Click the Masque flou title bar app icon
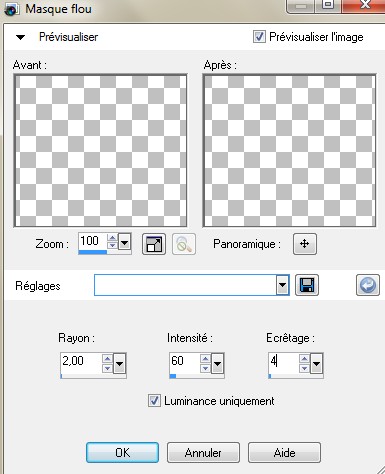Viewport: 385px width, 474px height. [x=11, y=9]
